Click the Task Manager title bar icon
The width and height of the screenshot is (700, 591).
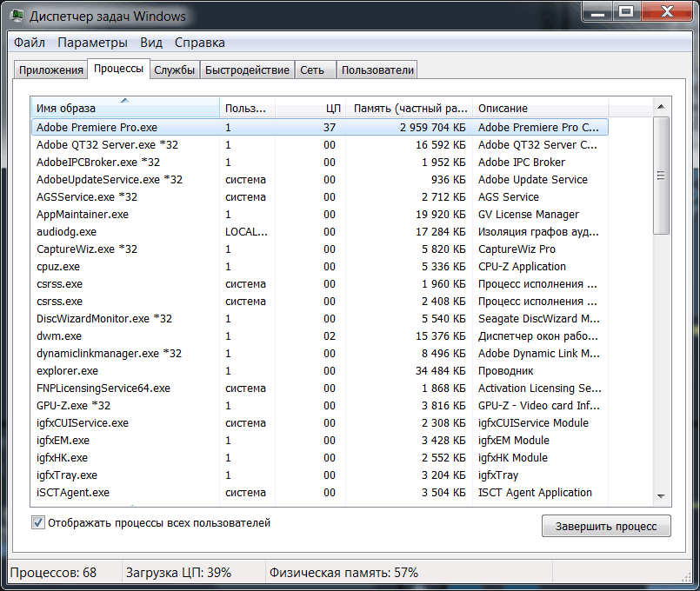(x=17, y=16)
